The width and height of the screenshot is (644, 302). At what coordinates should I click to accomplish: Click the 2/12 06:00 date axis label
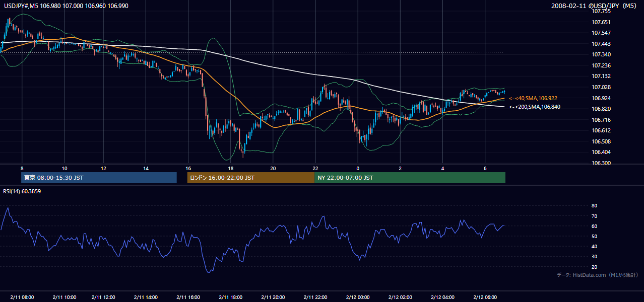coord(485,297)
